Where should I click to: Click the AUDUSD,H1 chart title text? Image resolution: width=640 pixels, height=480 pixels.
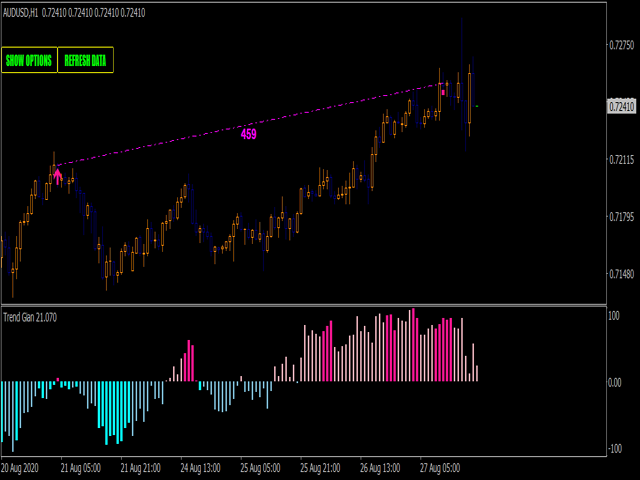pos(20,13)
